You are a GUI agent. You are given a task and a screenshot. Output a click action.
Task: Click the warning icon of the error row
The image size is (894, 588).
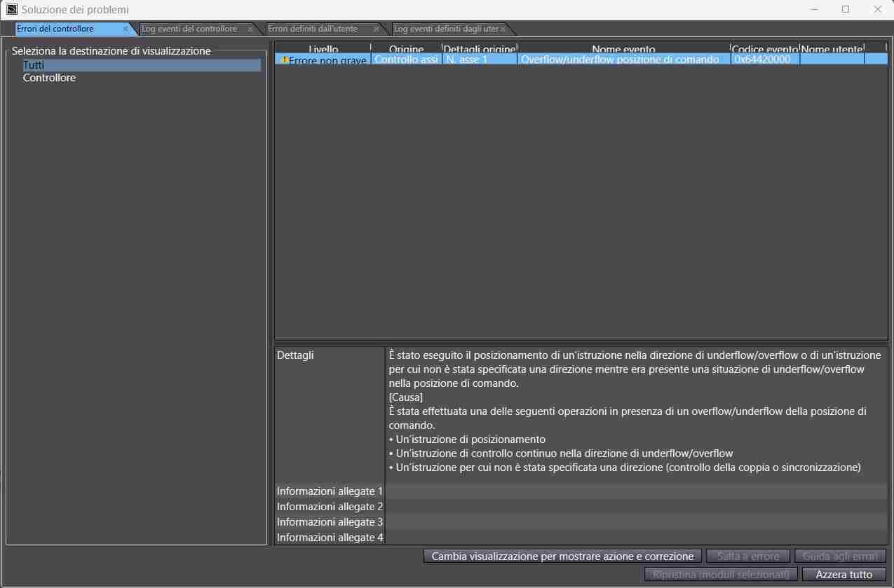tap(284, 60)
